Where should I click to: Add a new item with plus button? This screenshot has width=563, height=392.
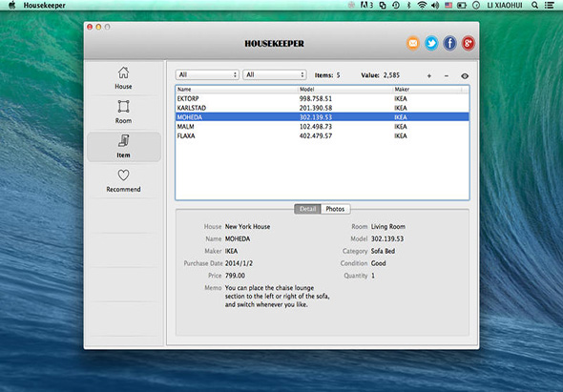tap(429, 75)
